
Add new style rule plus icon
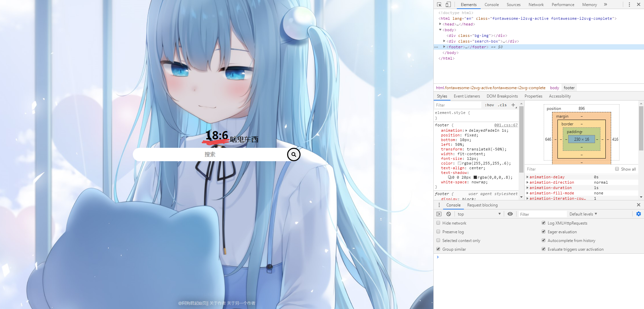tap(513, 105)
